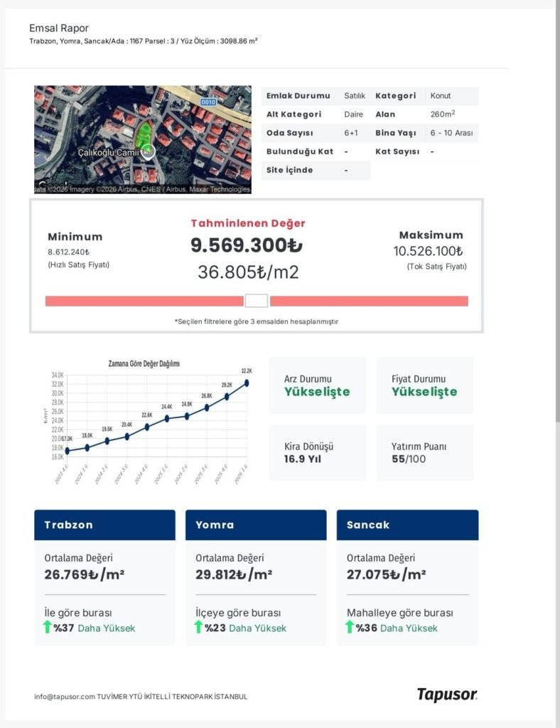
Task: Click the green up arrow under Trabzon
Action: coord(48,627)
